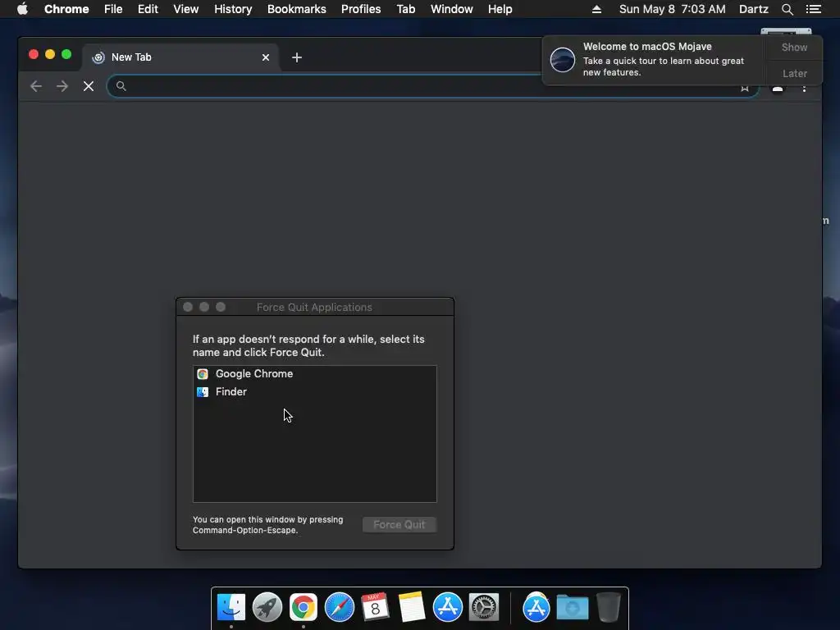Click the Dartz user name in menu bar
Viewport: 840px width, 630px height.
[x=753, y=9]
